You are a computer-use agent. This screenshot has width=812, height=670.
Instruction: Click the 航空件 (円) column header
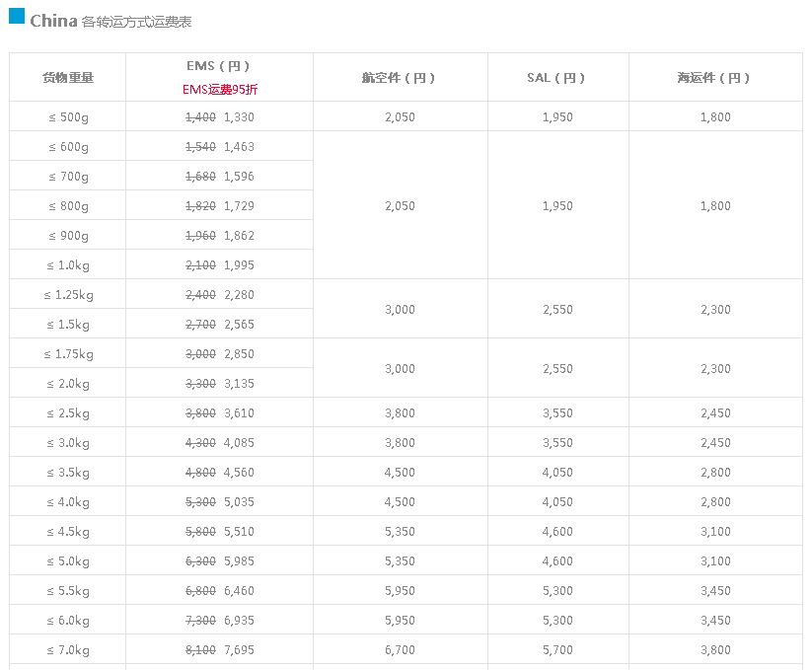tap(399, 78)
